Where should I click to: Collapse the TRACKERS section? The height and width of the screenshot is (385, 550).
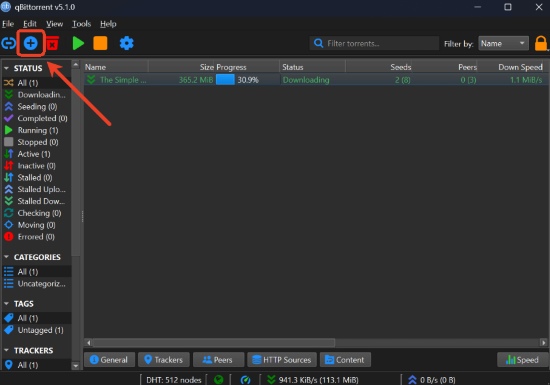pyautogui.click(x=6, y=350)
